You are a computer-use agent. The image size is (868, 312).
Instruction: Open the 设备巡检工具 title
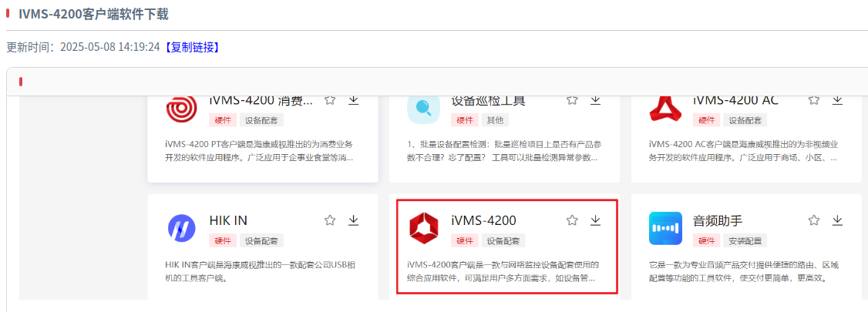(x=488, y=101)
